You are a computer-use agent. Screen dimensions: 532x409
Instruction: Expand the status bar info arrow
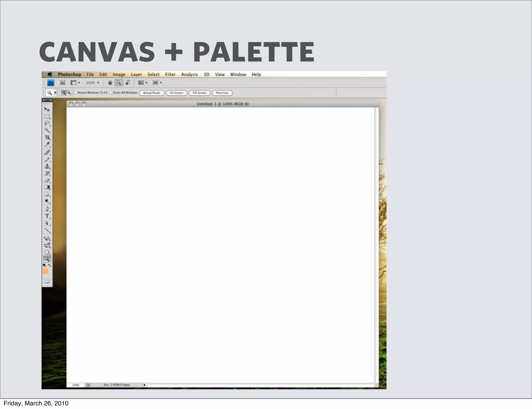pyautogui.click(x=145, y=385)
